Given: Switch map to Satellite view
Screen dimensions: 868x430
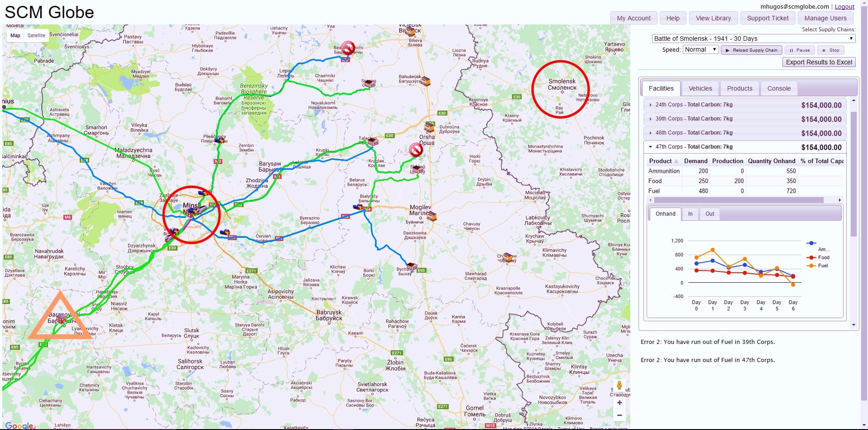Looking at the screenshot, I should click(36, 35).
